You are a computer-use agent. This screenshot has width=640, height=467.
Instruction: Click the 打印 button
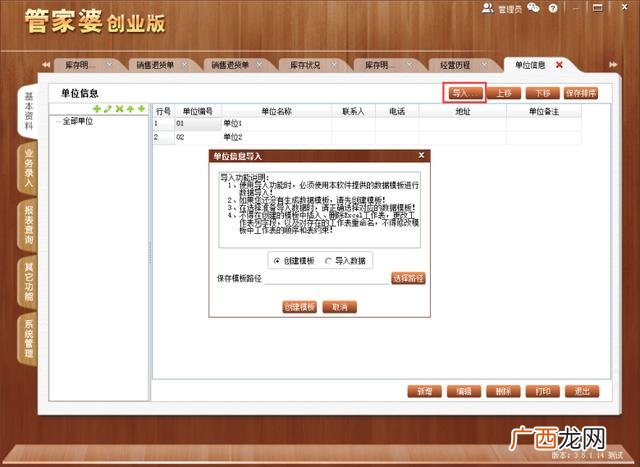(x=543, y=391)
